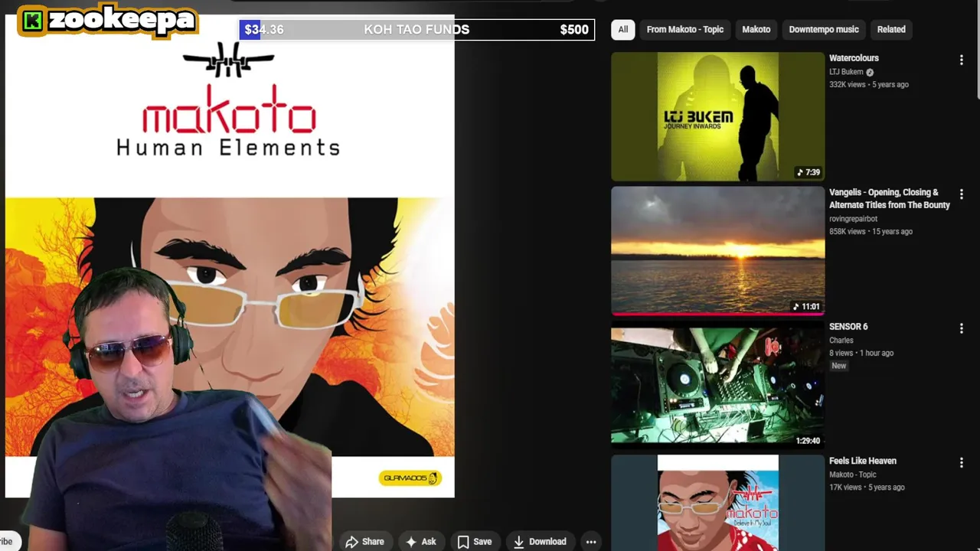Click the 1:29:40 duration badge
Viewport: 980px width, 551px height.
[x=808, y=441]
